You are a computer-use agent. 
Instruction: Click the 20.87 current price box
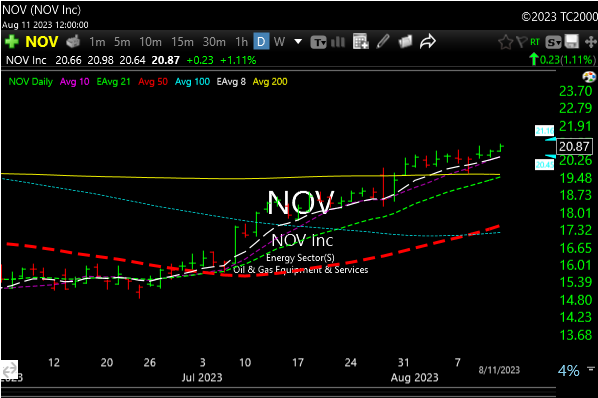(574, 146)
